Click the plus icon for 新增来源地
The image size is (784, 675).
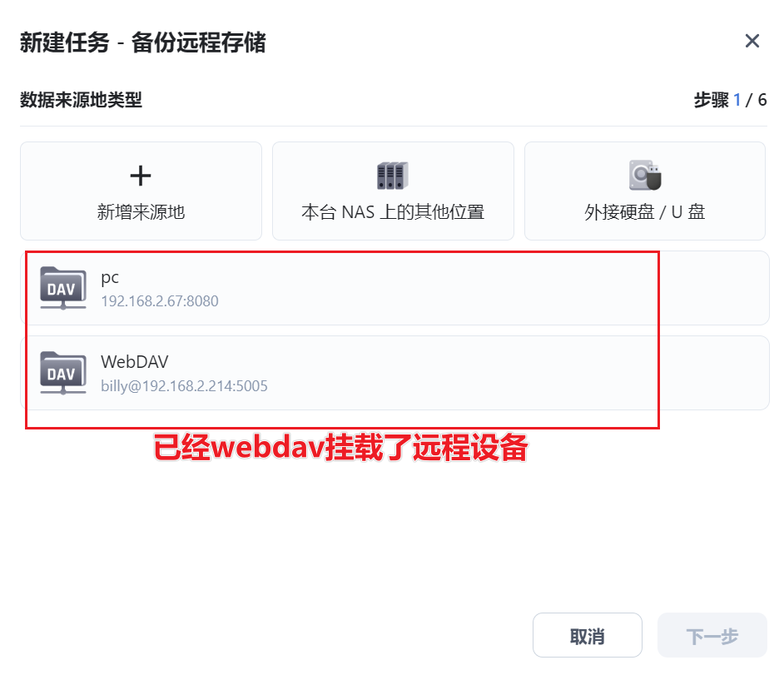tap(141, 176)
